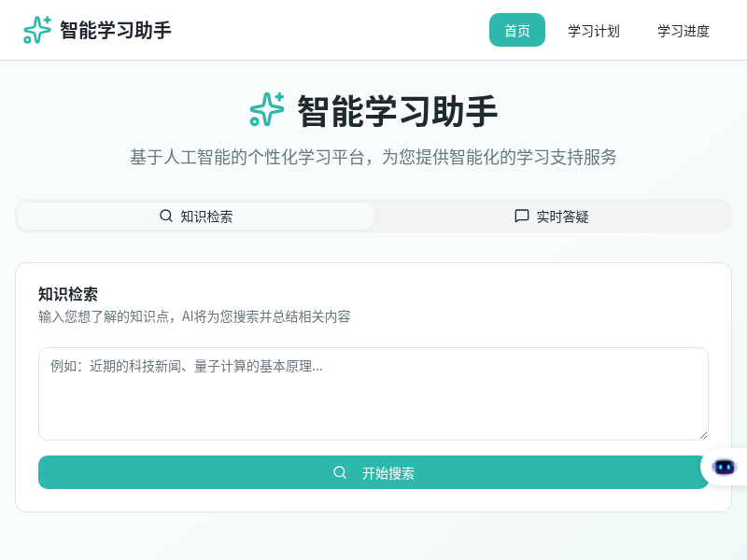The width and height of the screenshot is (747, 560).
Task: Click the highlighted 首页 navigation pill
Action: (517, 30)
